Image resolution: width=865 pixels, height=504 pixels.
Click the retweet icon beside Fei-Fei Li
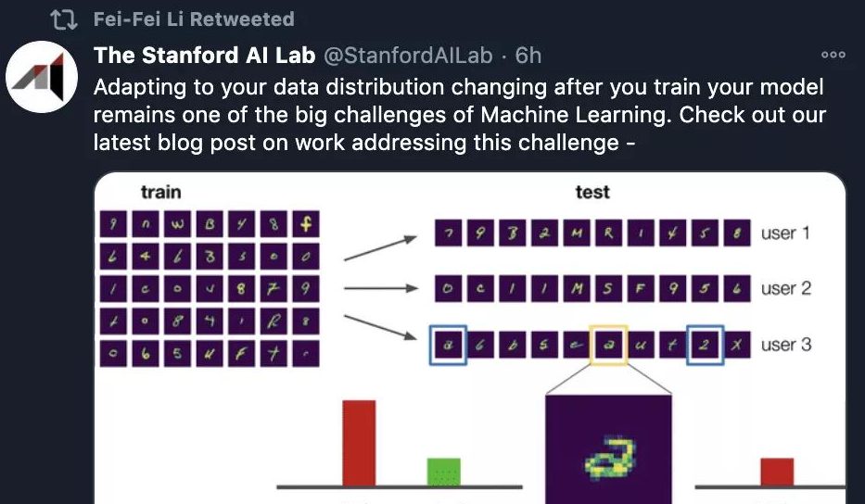coord(62,19)
